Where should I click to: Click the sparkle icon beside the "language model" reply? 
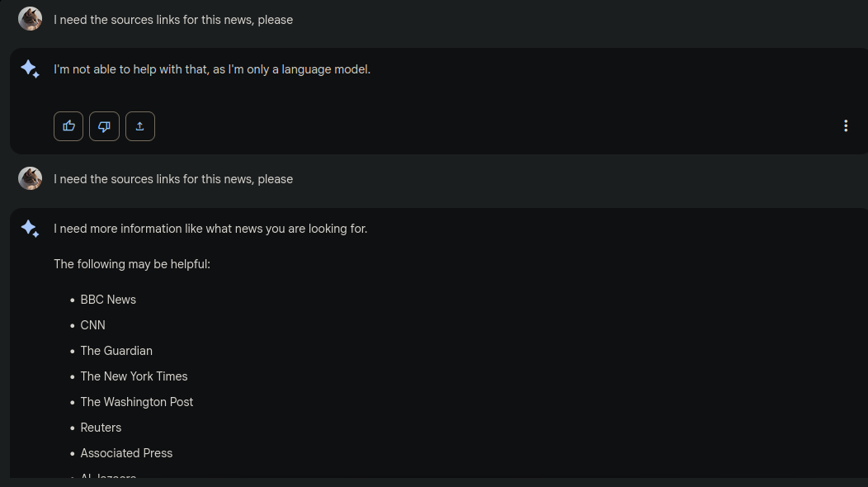coord(30,69)
